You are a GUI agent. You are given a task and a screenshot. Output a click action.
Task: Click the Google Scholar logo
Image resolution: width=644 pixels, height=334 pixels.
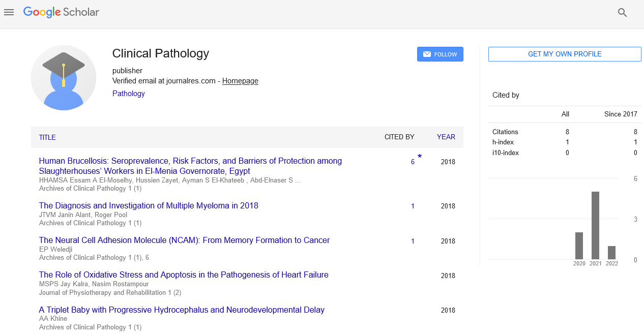(61, 12)
